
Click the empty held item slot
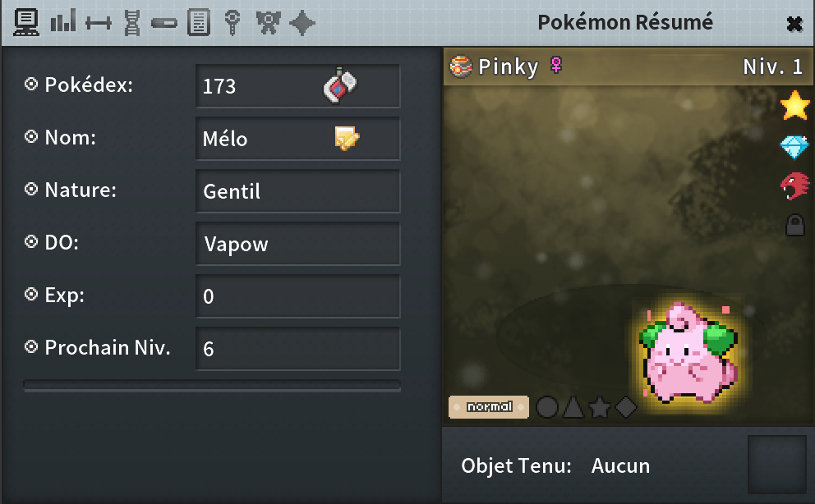click(x=777, y=465)
